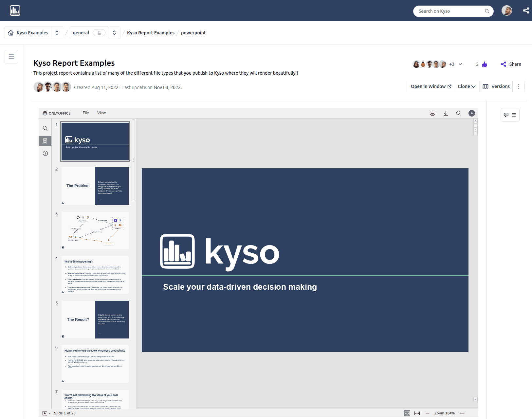Select slide 2 thumbnail The Problem

pyautogui.click(x=95, y=186)
